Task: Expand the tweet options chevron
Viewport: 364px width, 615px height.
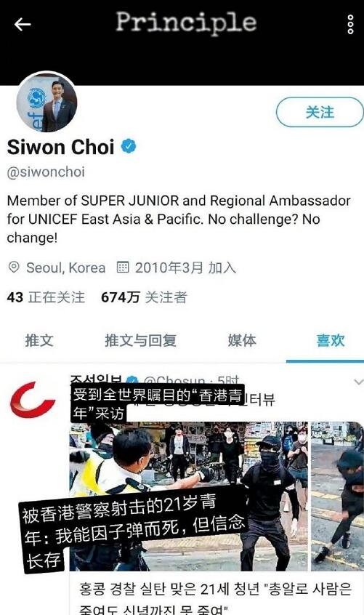Action: coord(358,382)
